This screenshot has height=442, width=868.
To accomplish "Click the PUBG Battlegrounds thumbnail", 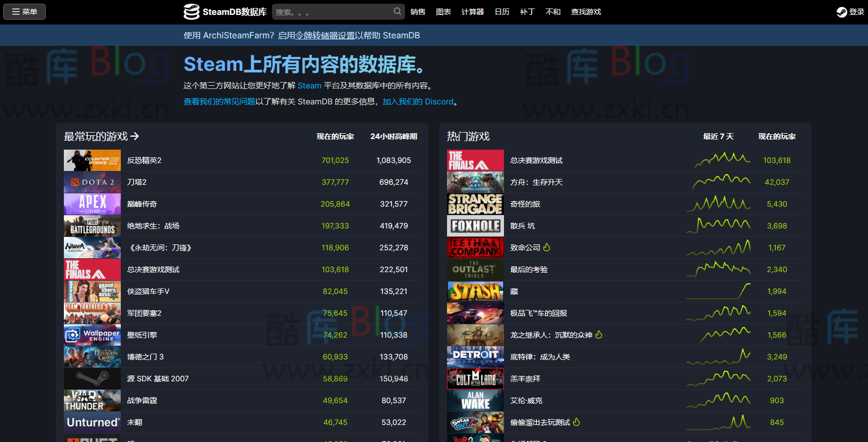I will click(x=92, y=226).
